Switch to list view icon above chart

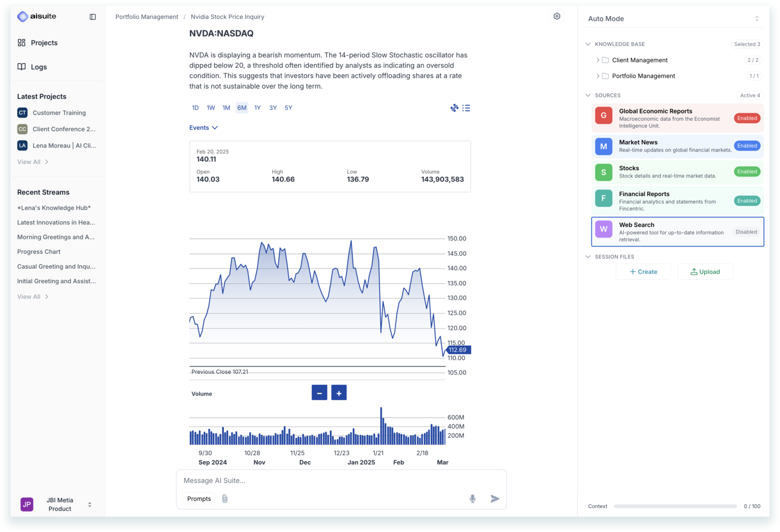[466, 108]
